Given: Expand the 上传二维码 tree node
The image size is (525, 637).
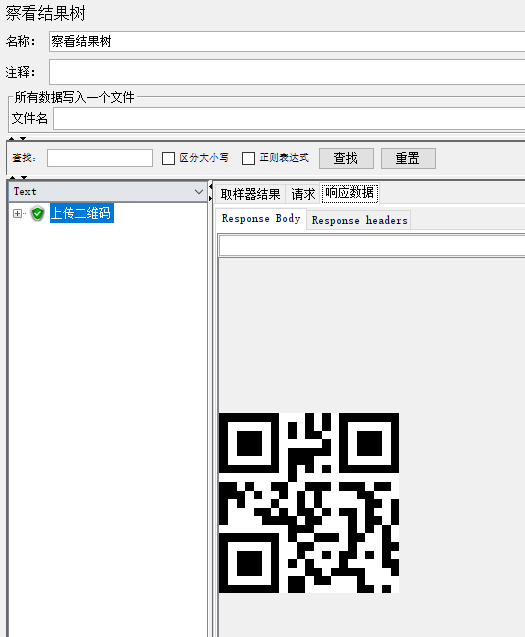Looking at the screenshot, I should click(x=17, y=213).
